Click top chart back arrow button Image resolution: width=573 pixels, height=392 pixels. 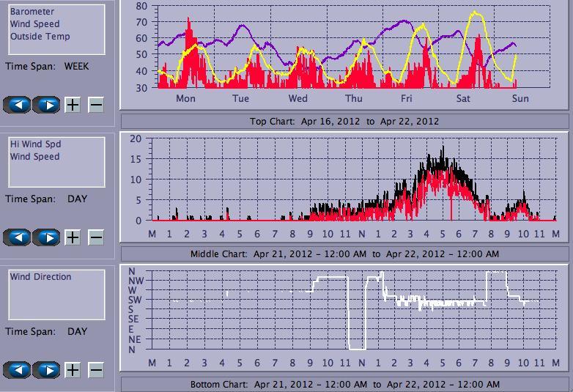18,105
